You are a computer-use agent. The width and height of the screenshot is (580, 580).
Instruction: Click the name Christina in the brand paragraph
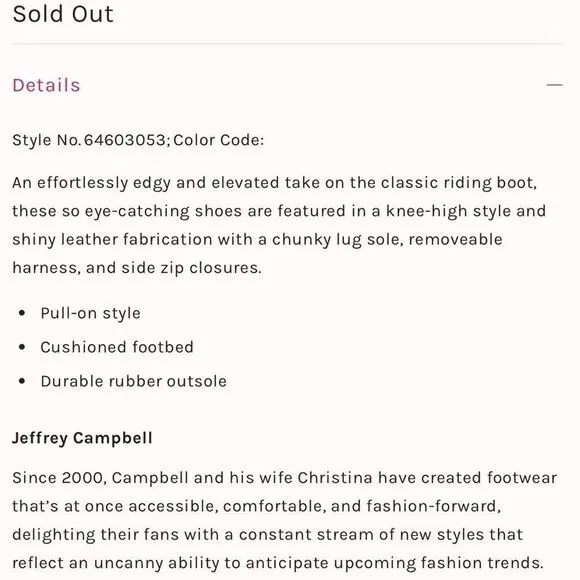pyautogui.click(x=335, y=478)
